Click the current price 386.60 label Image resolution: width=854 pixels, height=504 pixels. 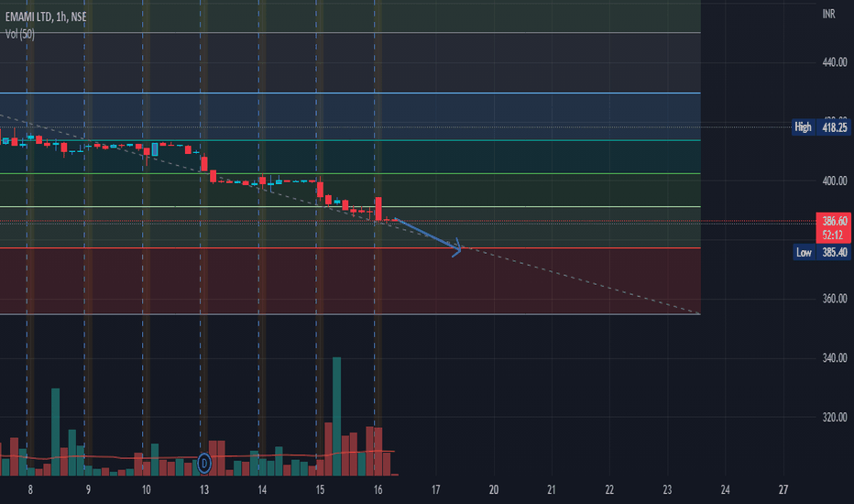point(834,221)
